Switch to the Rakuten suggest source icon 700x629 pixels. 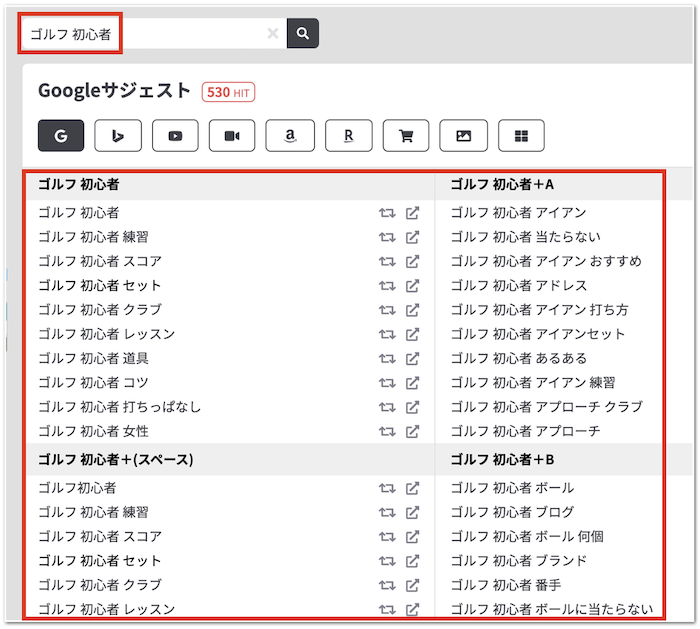point(348,135)
